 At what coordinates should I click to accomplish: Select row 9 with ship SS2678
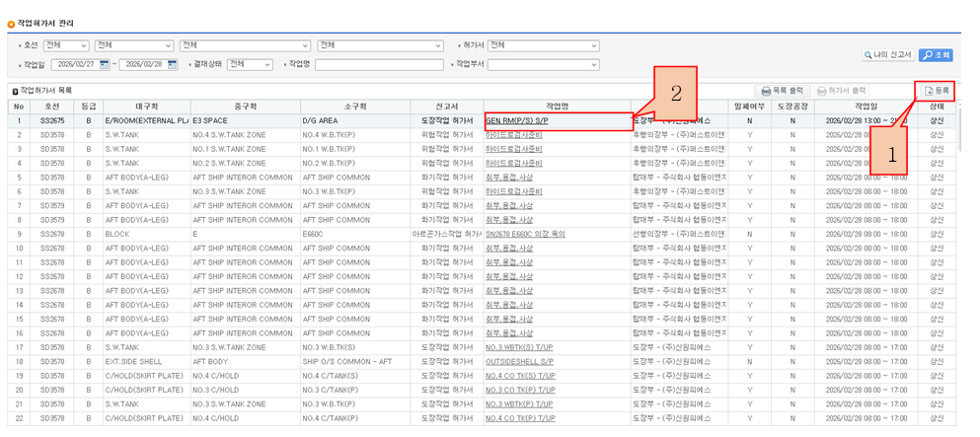click(52, 234)
